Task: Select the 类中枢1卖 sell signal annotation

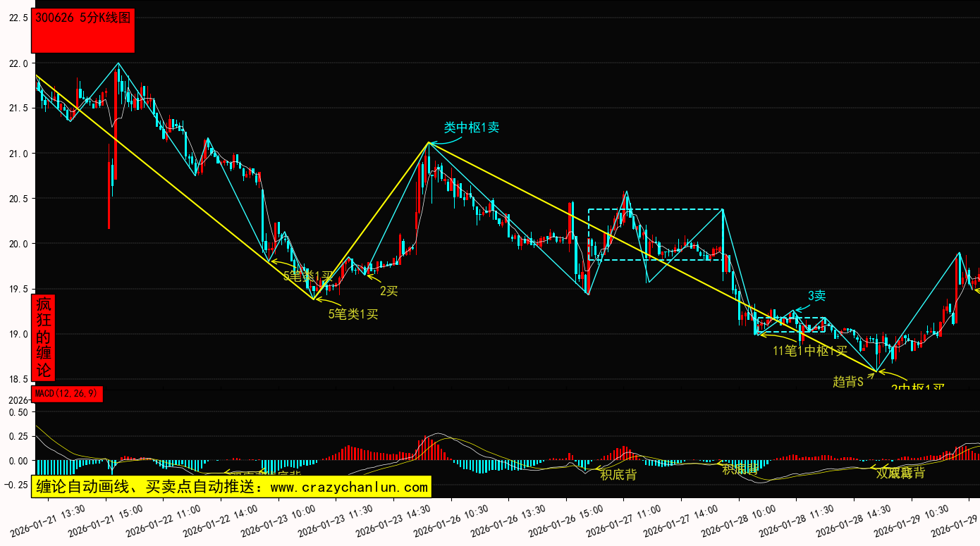Action: click(x=471, y=128)
